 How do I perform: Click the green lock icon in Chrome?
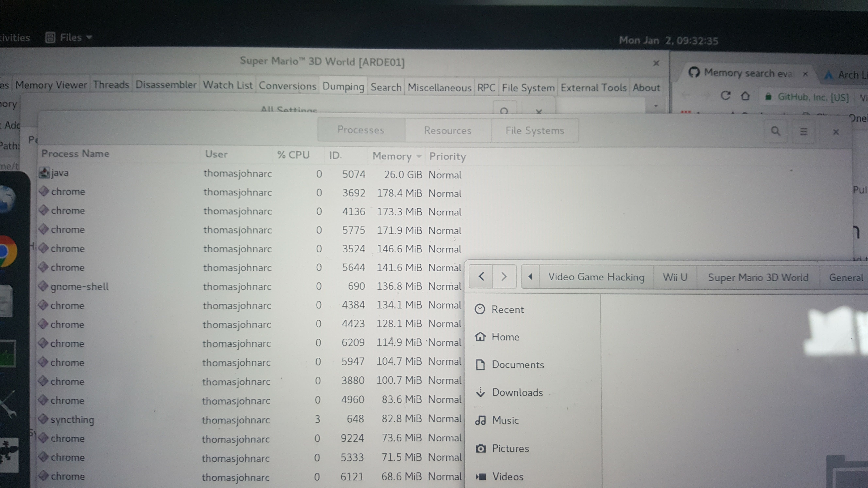click(x=768, y=97)
